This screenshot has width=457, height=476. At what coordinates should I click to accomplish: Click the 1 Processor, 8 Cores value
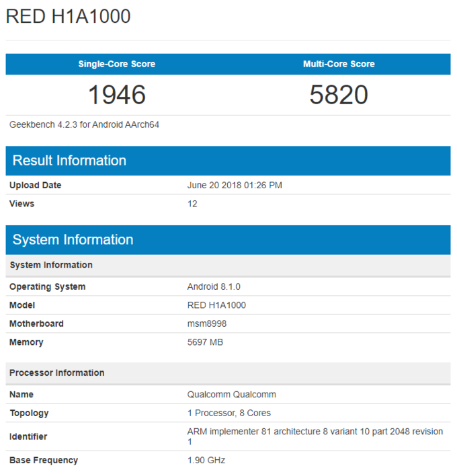click(x=229, y=413)
